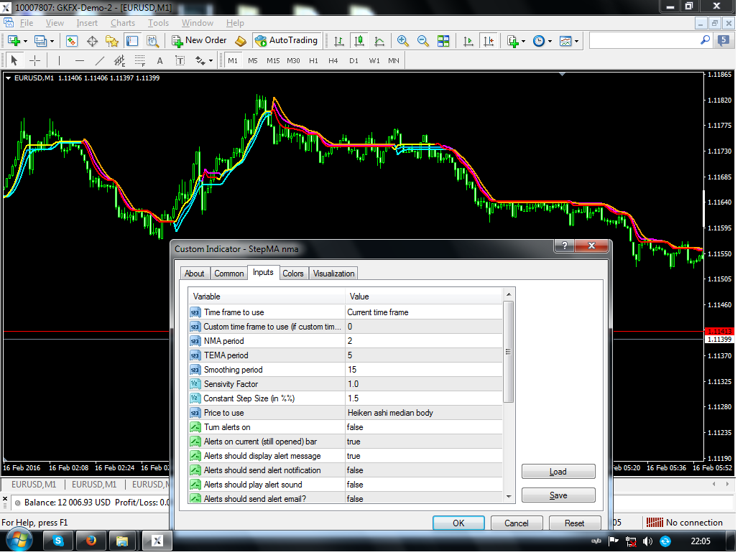Toggle the H4 timeframe button
This screenshot has width=753, height=560.
coord(333,61)
